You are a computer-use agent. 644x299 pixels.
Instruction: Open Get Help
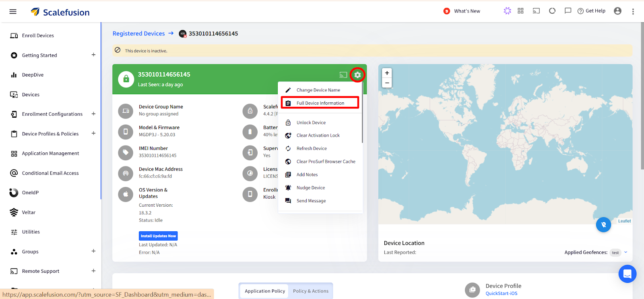point(591,11)
